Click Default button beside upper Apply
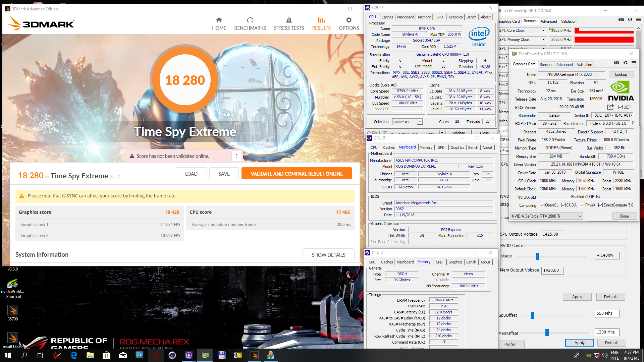 610,297
